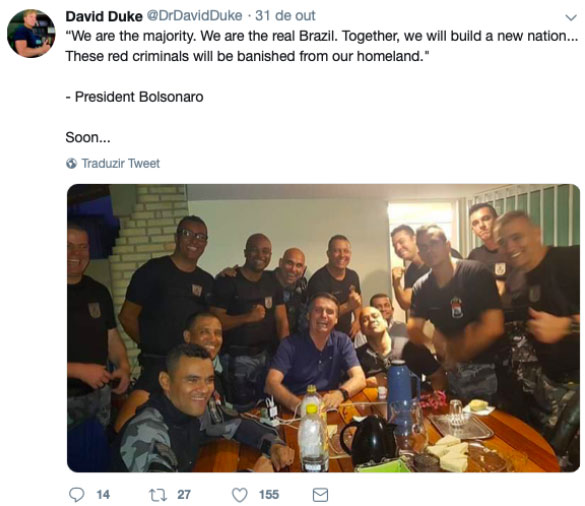Like the tweet with heart icon
The width and height of the screenshot is (585, 506).
pos(240,495)
